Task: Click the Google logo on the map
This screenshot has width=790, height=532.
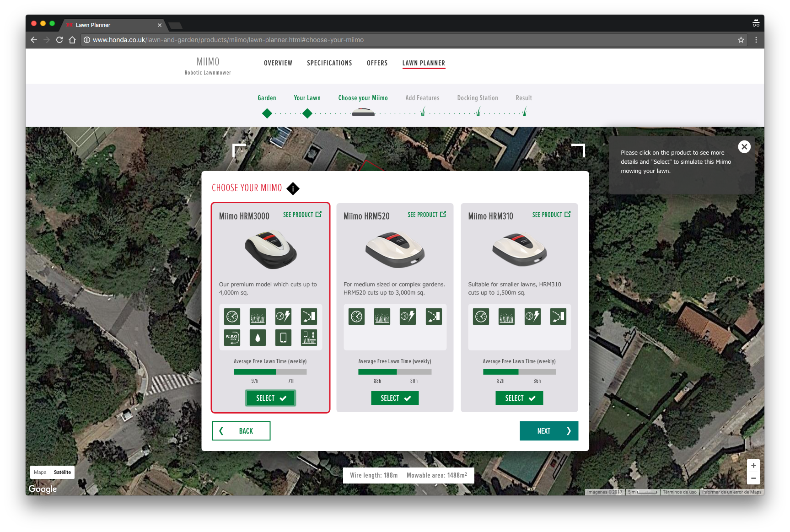Action: (x=43, y=489)
